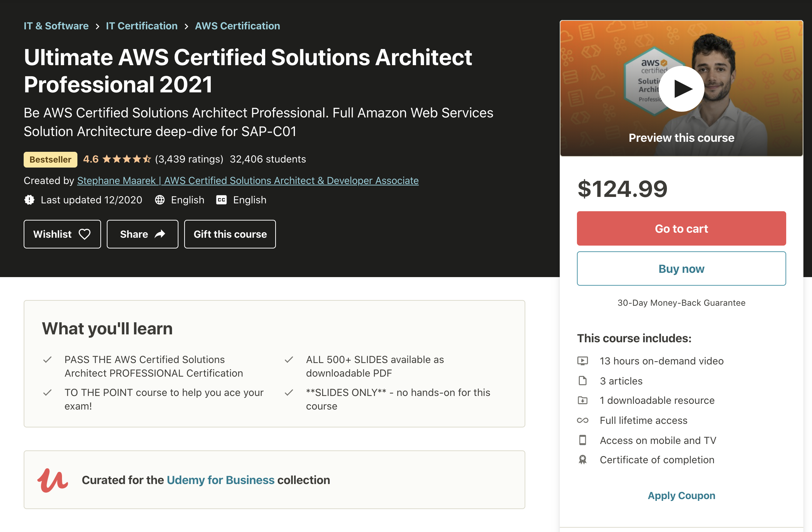Click the 4.6 rating number
This screenshot has height=532, width=812.
pyautogui.click(x=91, y=159)
